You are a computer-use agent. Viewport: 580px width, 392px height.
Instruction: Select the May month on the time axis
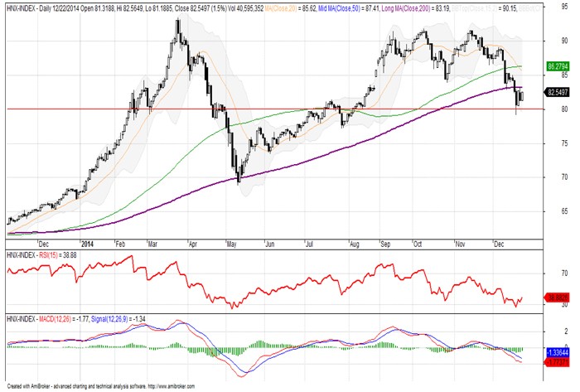(232, 244)
